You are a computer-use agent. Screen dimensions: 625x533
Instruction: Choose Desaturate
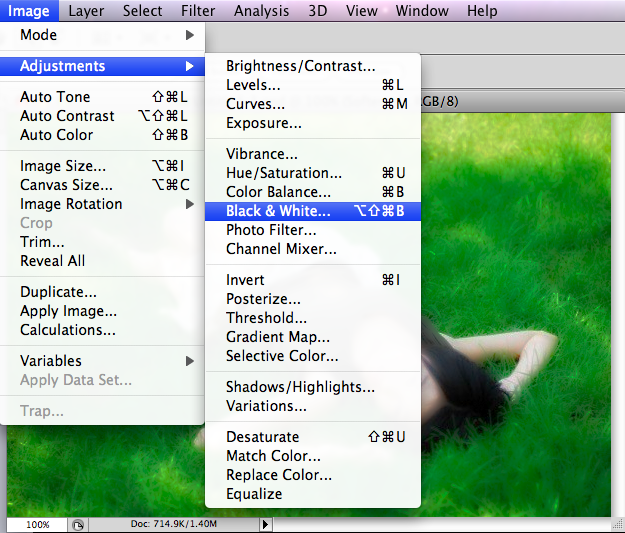coord(313,437)
